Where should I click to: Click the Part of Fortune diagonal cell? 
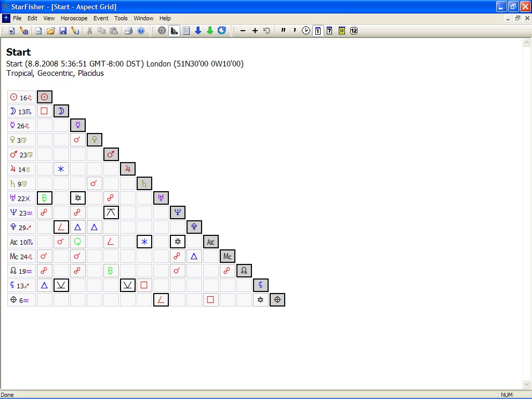click(x=277, y=300)
